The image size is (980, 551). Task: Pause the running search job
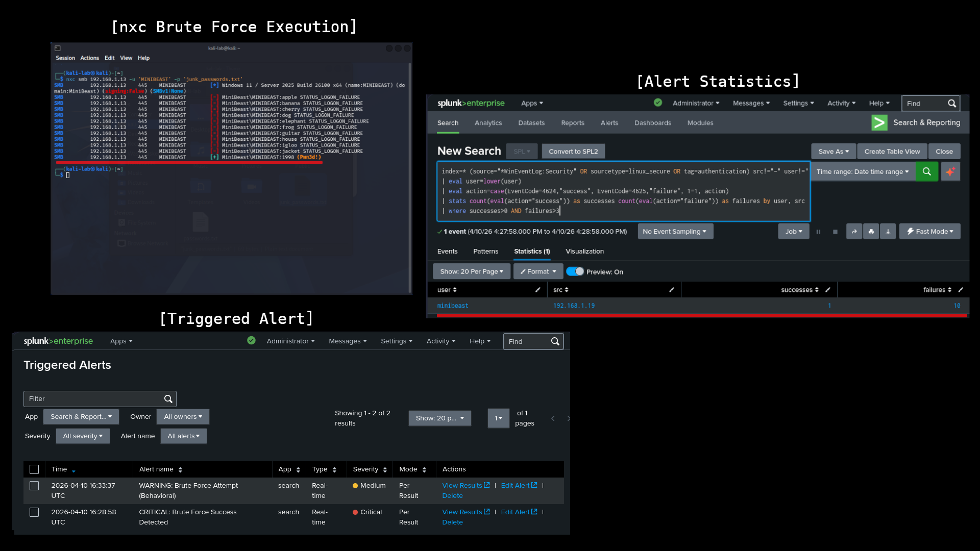(818, 232)
